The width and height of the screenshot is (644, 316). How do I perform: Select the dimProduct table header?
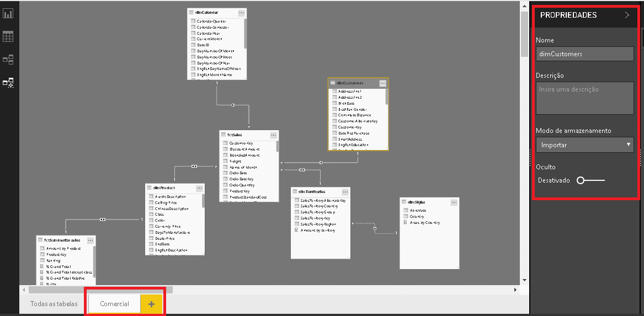(x=175, y=188)
